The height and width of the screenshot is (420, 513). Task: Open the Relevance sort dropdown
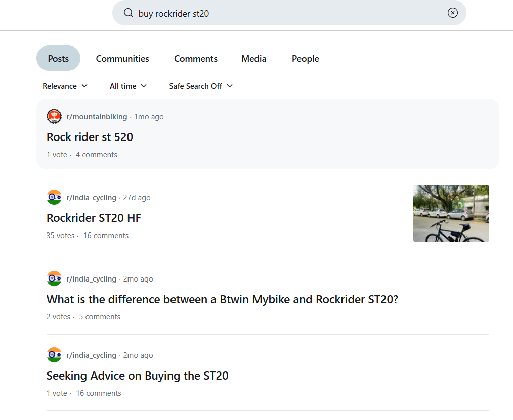(65, 86)
